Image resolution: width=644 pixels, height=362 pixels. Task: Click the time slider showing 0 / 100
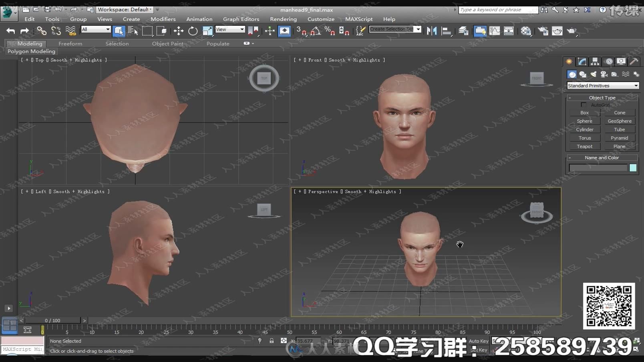(52, 320)
